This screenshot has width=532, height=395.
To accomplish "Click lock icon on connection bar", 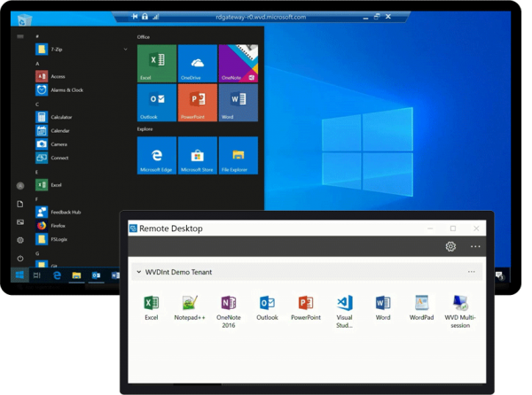I will pos(145,16).
